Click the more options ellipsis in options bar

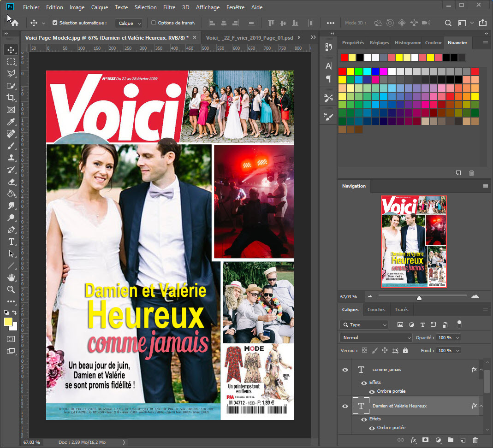331,23
